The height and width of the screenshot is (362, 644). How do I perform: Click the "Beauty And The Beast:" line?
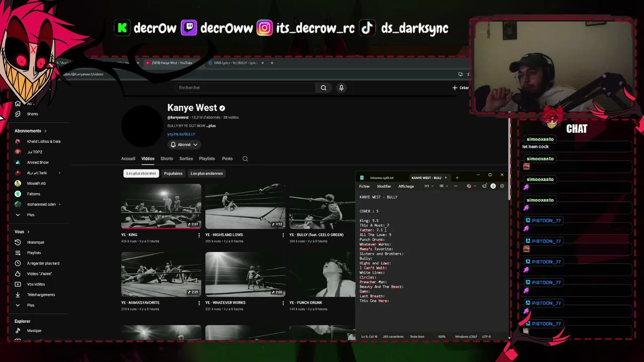381,287
